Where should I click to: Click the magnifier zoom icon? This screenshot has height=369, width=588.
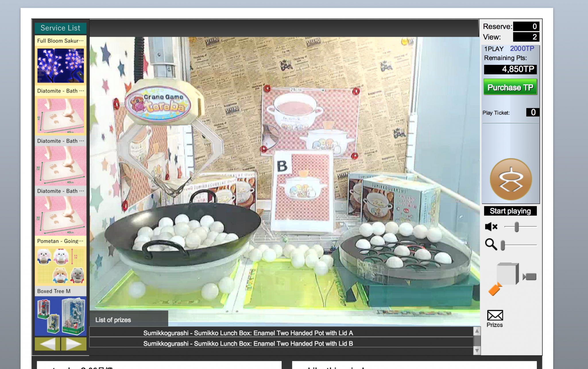point(491,244)
